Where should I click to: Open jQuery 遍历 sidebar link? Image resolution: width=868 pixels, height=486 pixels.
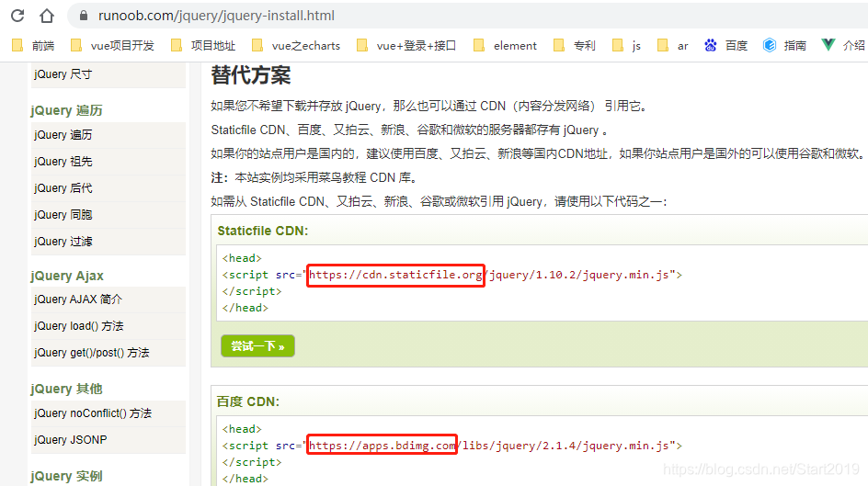pyautogui.click(x=108, y=135)
